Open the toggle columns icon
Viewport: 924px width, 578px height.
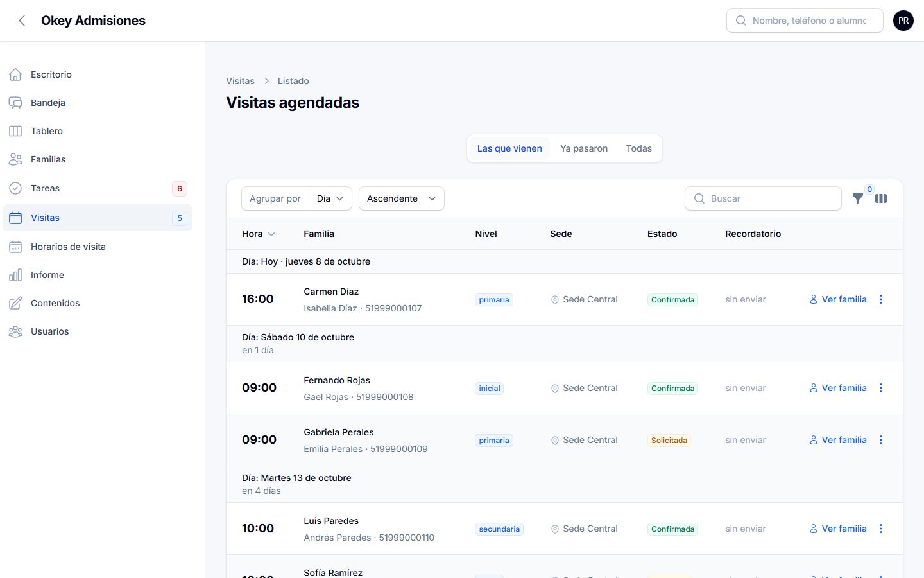(881, 198)
